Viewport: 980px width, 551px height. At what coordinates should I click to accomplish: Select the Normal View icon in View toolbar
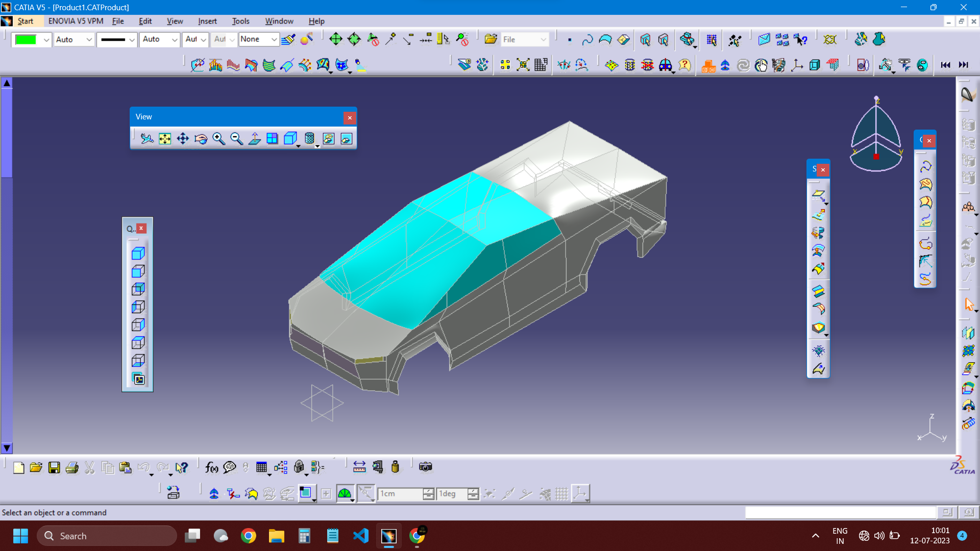[254, 138]
